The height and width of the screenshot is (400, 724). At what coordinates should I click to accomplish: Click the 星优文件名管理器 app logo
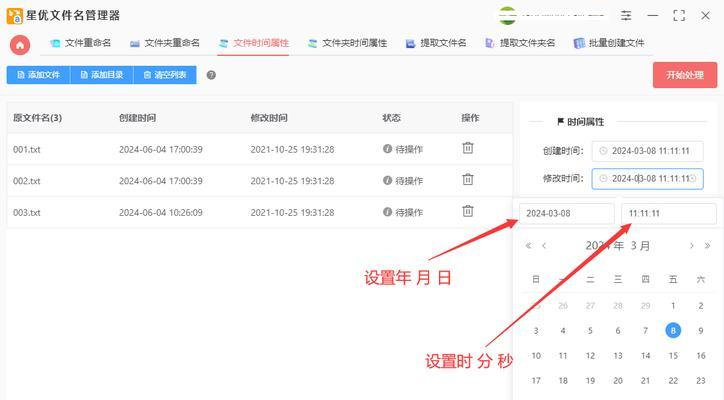coord(14,16)
